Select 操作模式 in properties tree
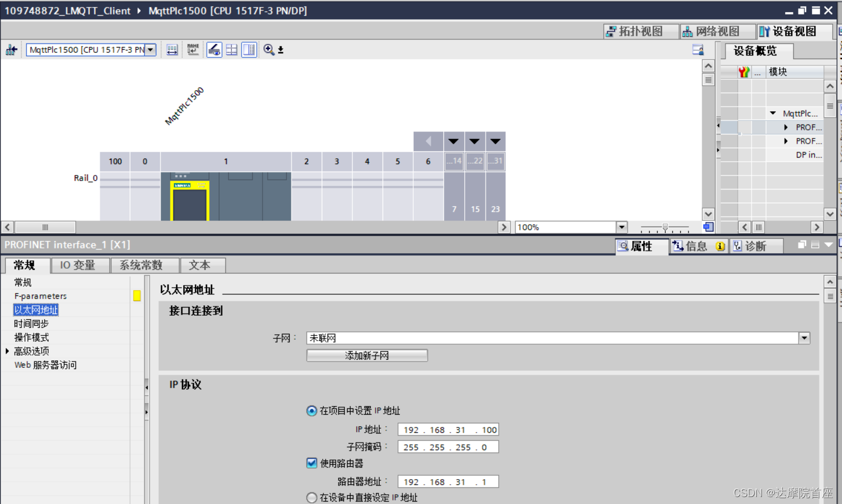The height and width of the screenshot is (504, 842). click(x=31, y=338)
